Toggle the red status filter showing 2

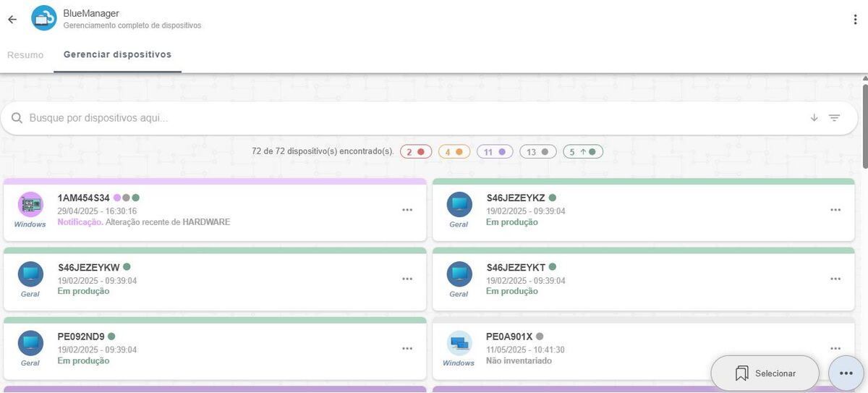click(416, 152)
